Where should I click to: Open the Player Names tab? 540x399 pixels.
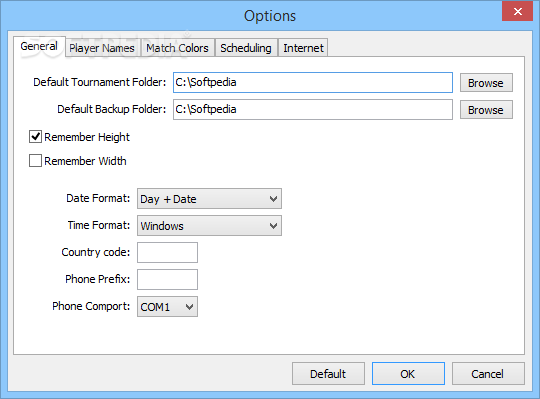point(102,48)
